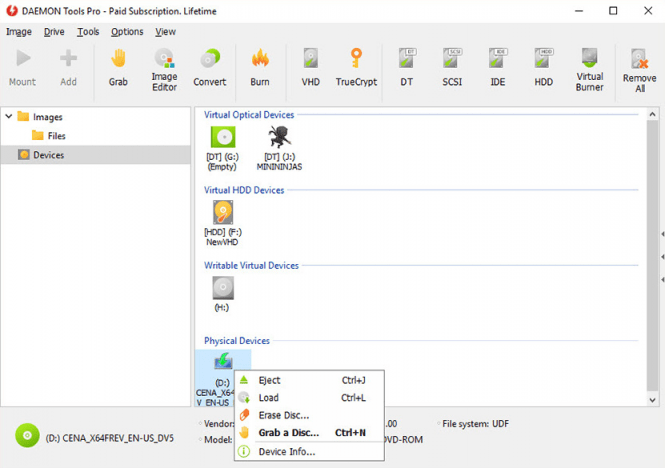Open the View menu

pyautogui.click(x=165, y=32)
